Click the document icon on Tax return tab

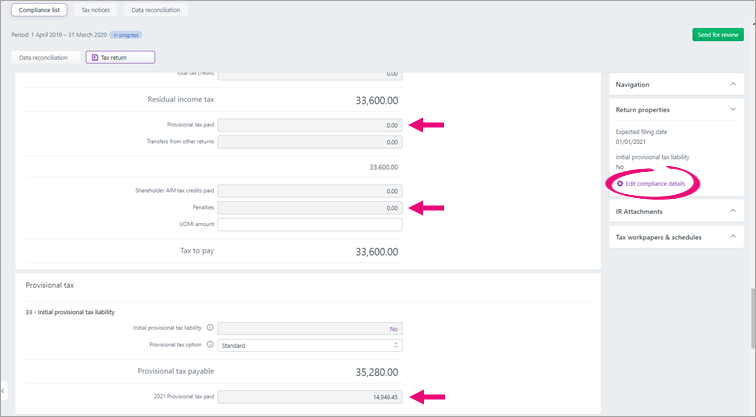point(95,58)
